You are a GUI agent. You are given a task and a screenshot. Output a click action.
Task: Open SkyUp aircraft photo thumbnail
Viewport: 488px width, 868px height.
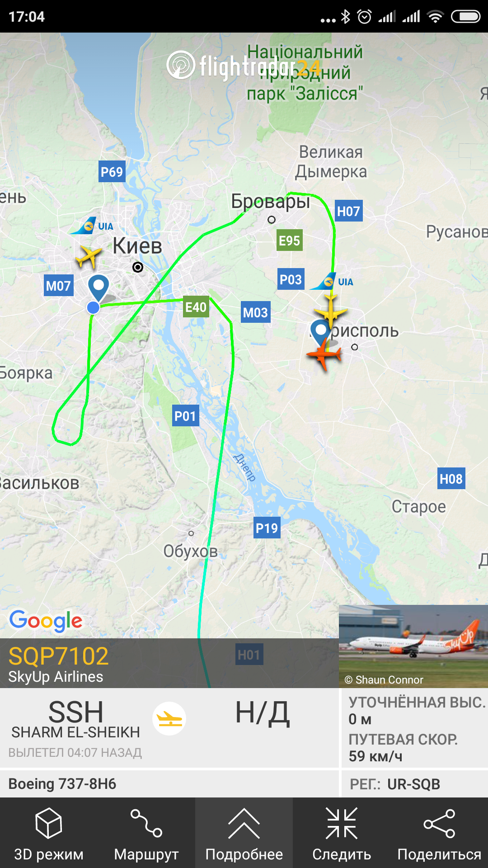point(413,646)
